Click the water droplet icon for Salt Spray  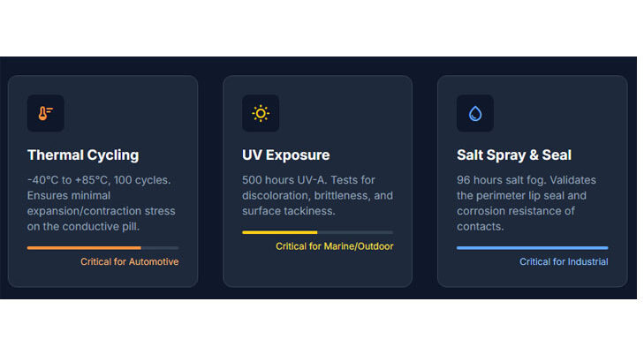pos(475,113)
